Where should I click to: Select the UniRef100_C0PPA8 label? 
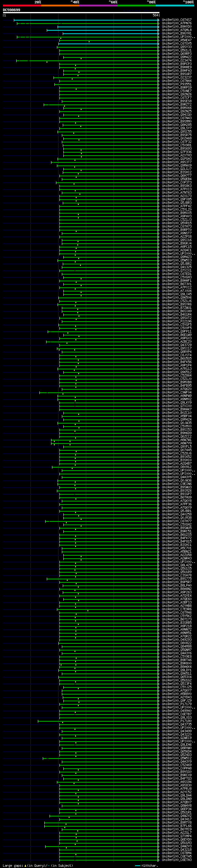(177, 768)
